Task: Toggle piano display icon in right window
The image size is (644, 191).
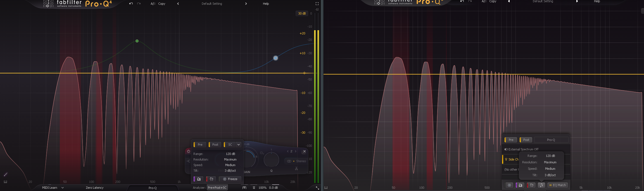Action: (326, 188)
